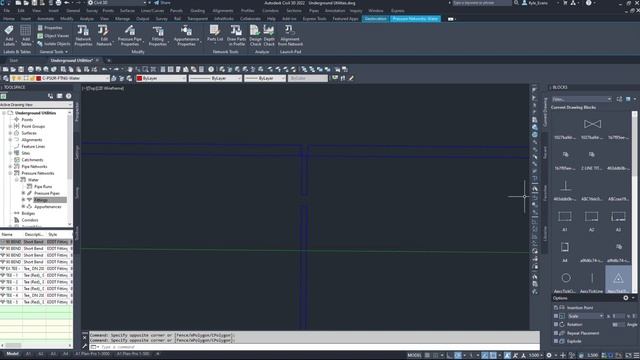Open Pressure Pipe Properties
Viewport: 640px width, 360px height.
130,35
